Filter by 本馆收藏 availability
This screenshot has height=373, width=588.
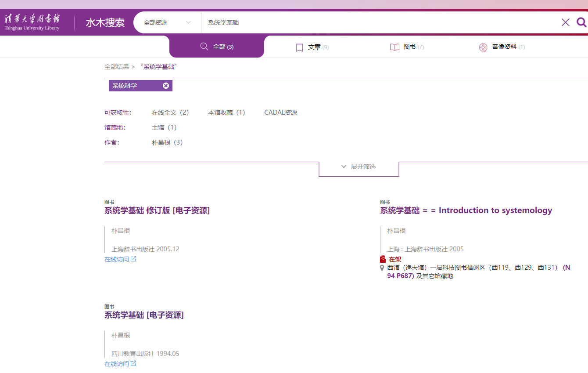coord(226,112)
